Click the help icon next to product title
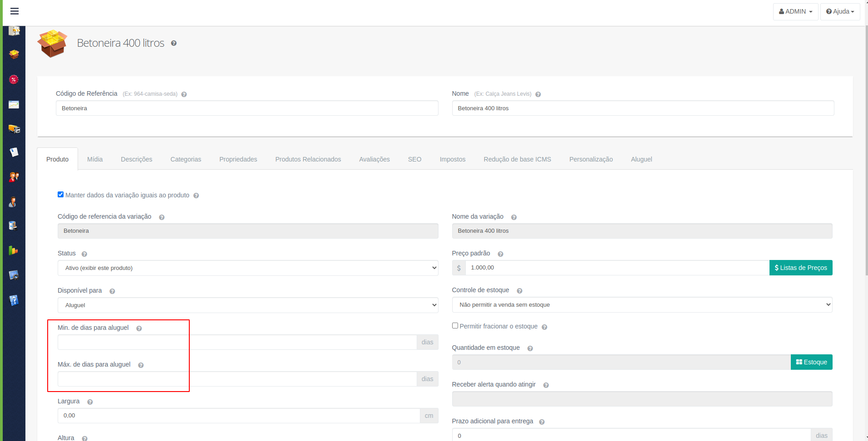Viewport: 868px width, 441px height. [173, 43]
